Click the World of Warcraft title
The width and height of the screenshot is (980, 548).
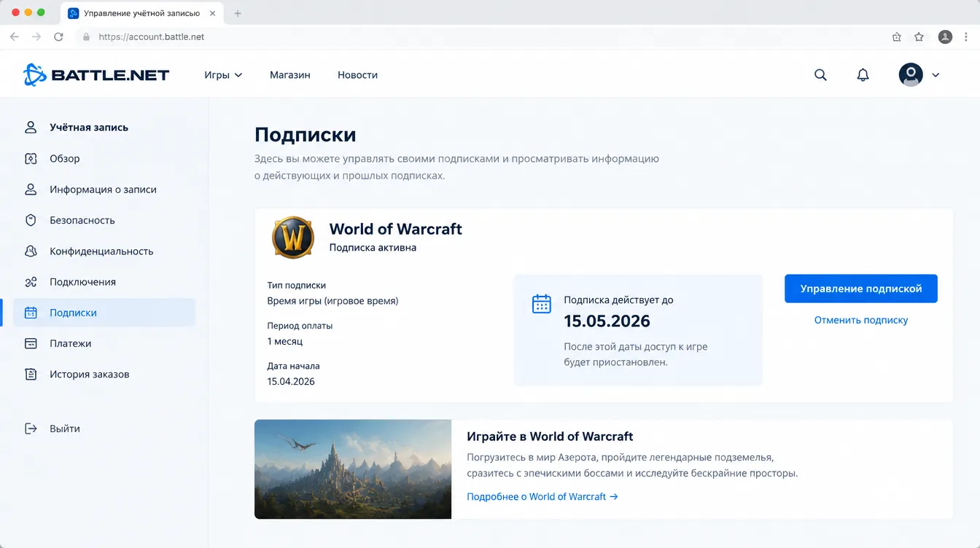pyautogui.click(x=396, y=229)
